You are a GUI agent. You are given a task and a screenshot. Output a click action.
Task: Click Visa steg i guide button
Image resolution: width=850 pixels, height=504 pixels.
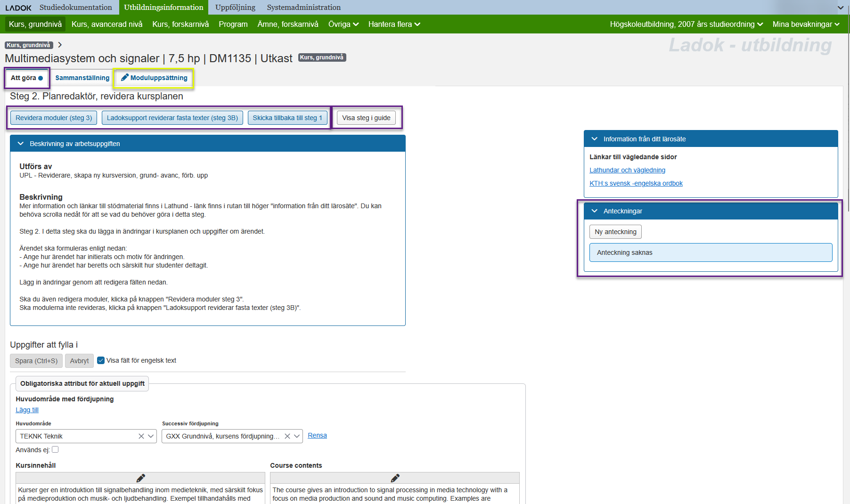(366, 118)
